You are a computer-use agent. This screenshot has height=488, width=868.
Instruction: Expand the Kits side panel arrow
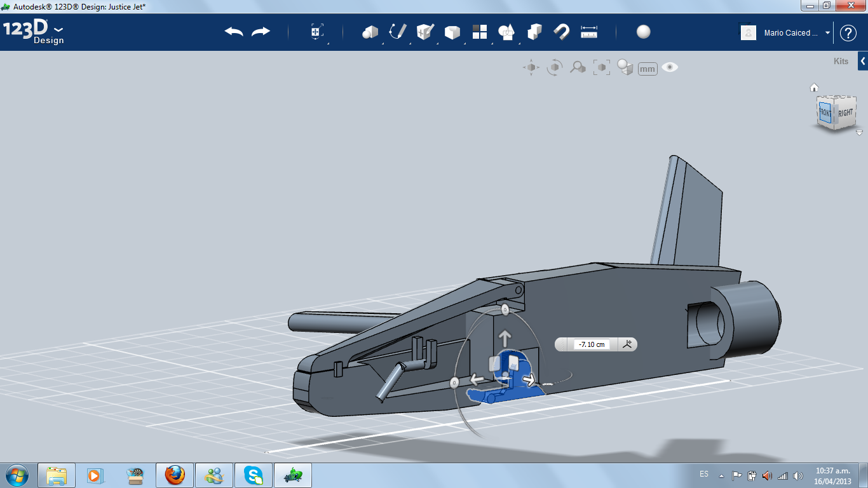863,62
